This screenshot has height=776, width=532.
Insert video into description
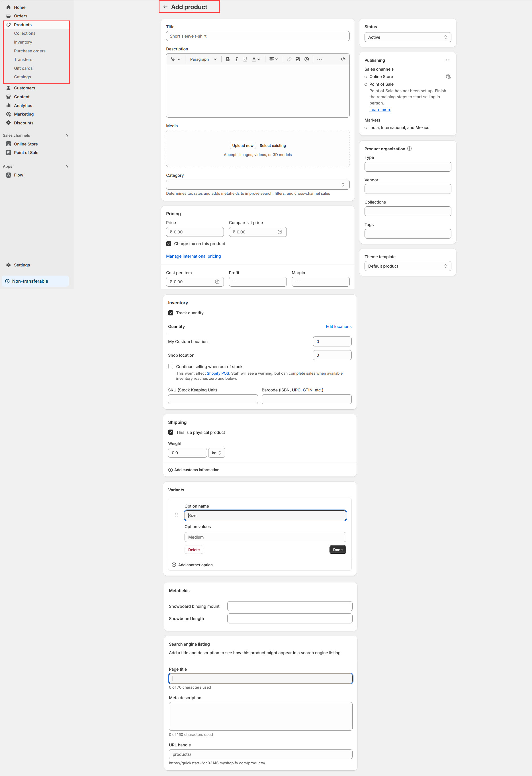click(x=306, y=59)
